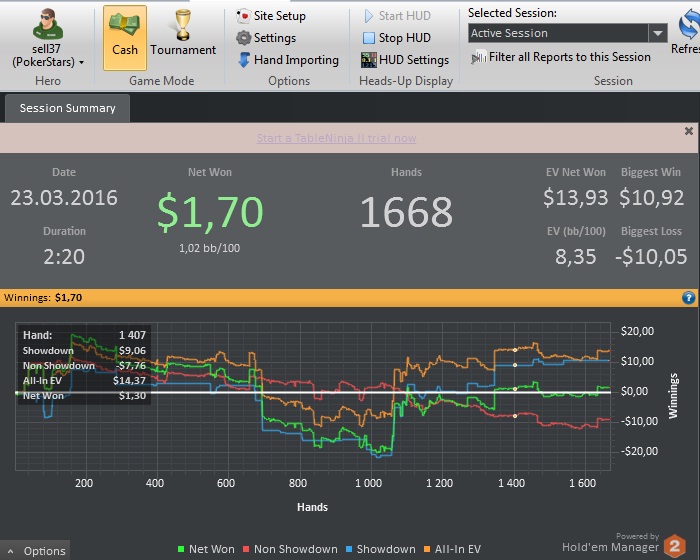
Task: Click the Hand Importing arrow icon
Action: (244, 60)
